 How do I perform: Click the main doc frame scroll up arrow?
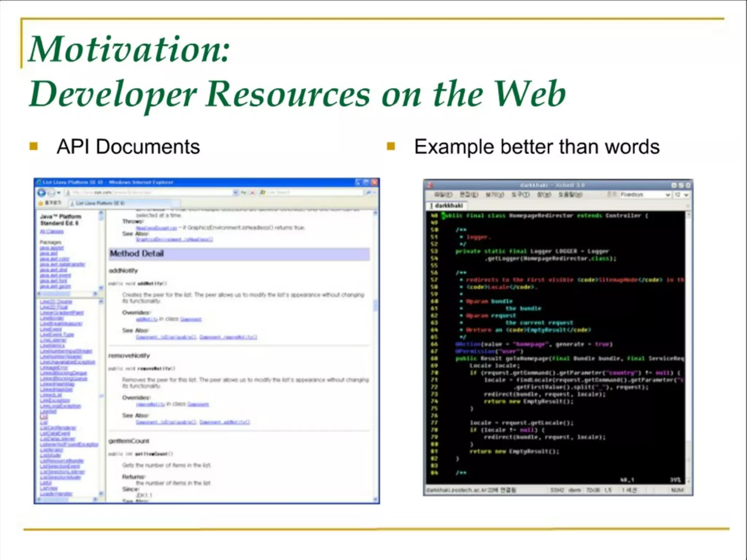375,213
